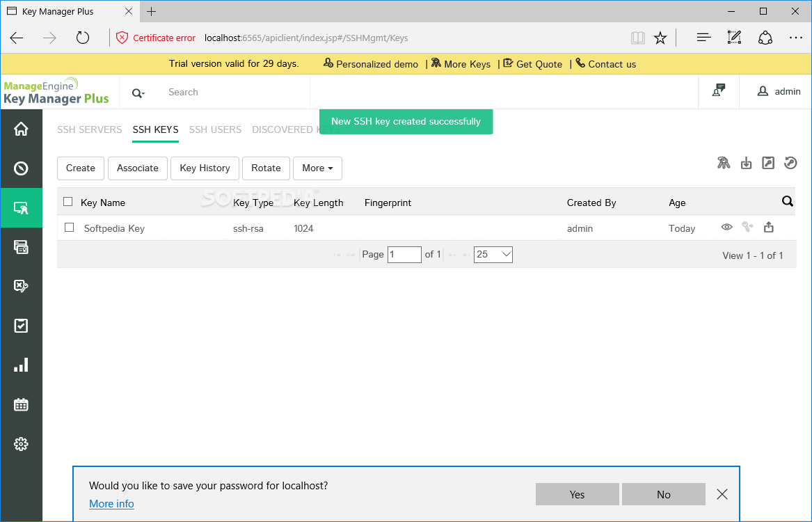This screenshot has height=522, width=812.
Task: Open the reading view book icon
Action: (x=638, y=38)
